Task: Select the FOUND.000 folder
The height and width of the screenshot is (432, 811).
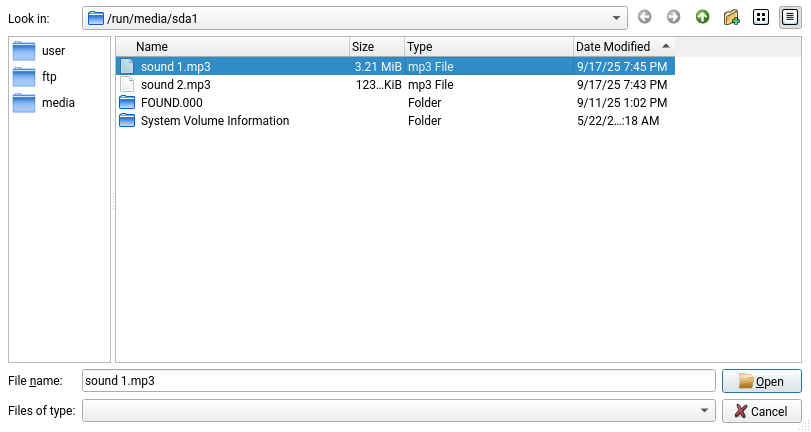Action: tap(395, 103)
